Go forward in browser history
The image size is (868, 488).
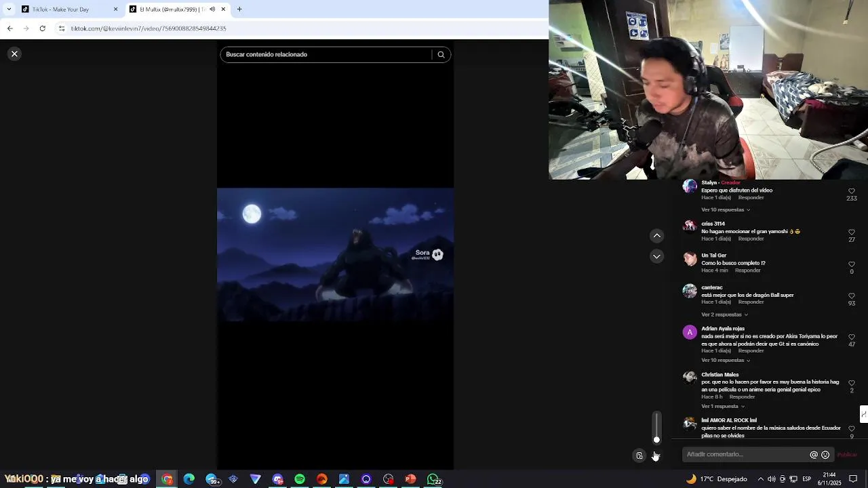(x=26, y=28)
